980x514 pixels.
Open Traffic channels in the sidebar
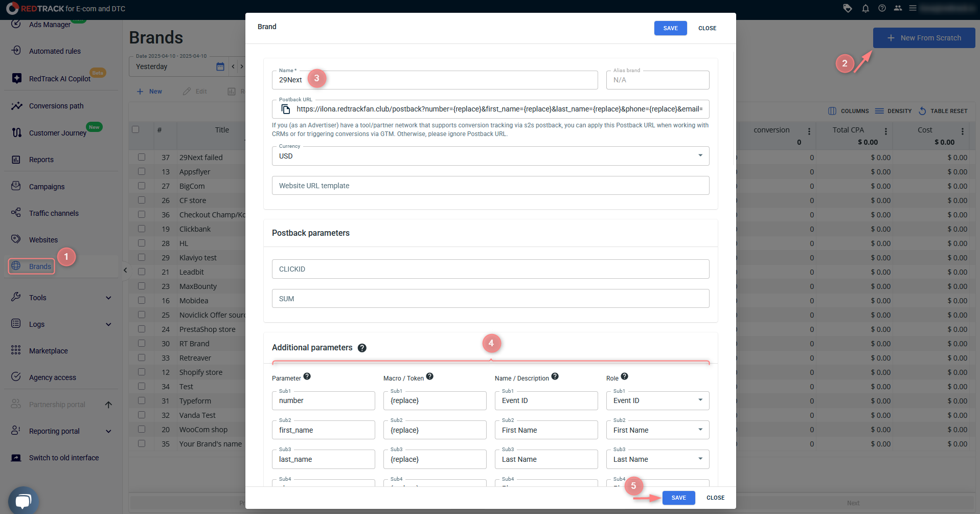point(54,213)
